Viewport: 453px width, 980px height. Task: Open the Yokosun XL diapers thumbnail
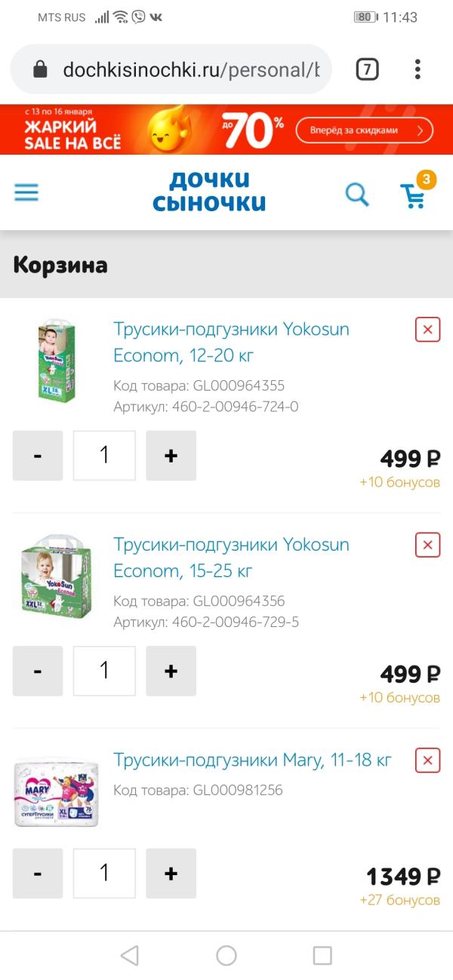coord(57,361)
